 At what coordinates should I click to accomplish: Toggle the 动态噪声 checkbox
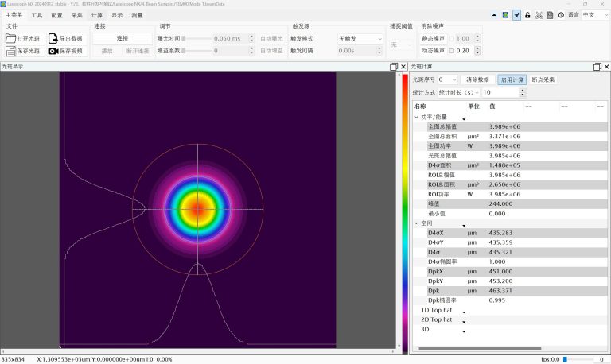452,51
